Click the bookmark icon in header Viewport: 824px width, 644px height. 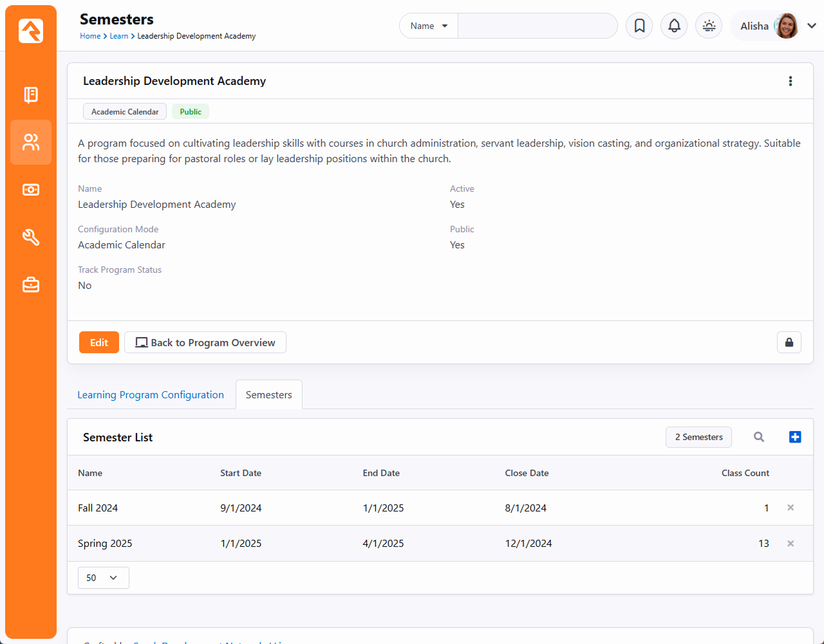[639, 26]
